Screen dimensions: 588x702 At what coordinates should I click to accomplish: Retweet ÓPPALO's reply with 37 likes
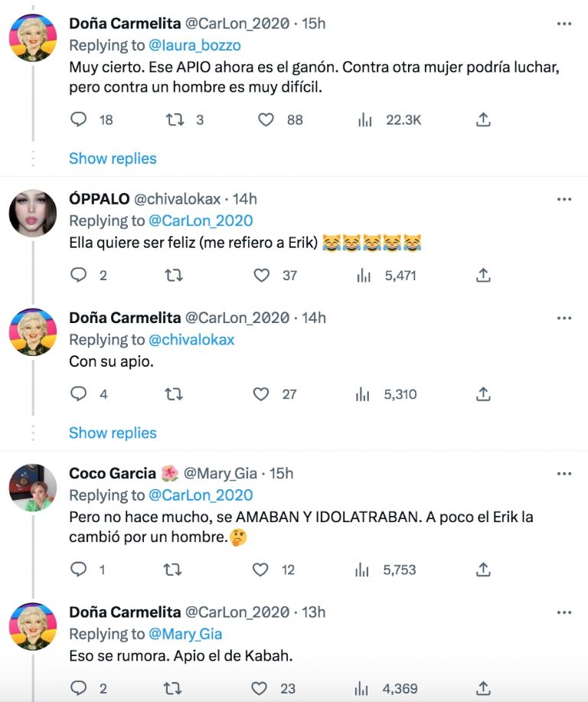174,275
